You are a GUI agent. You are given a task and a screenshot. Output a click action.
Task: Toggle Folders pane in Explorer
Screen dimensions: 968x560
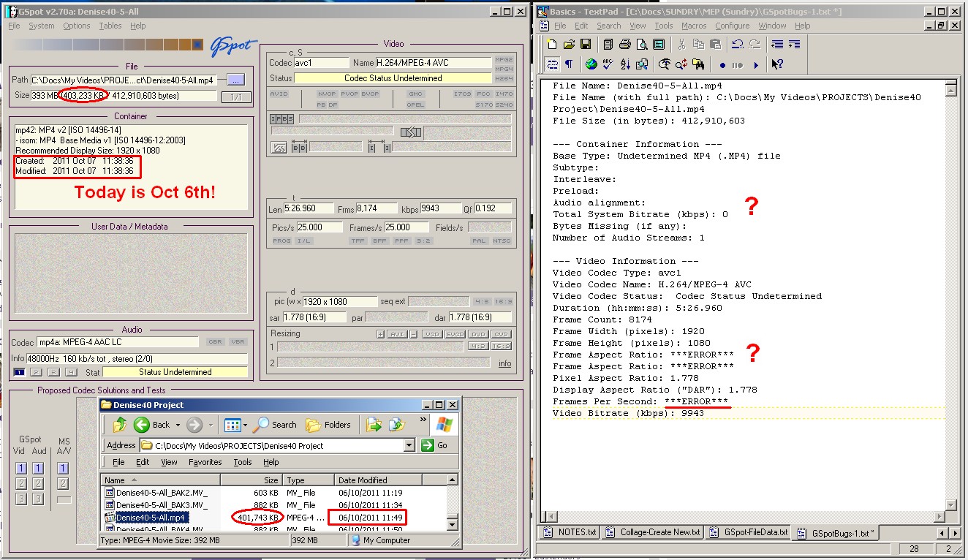point(329,425)
